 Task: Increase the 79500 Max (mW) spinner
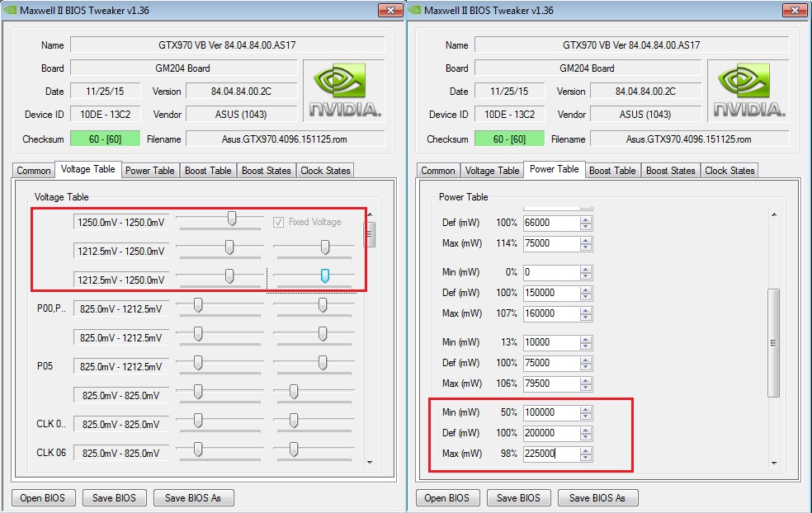coord(586,381)
